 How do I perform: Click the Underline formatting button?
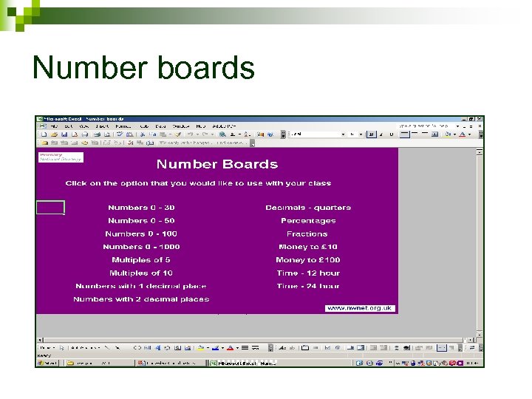391,134
